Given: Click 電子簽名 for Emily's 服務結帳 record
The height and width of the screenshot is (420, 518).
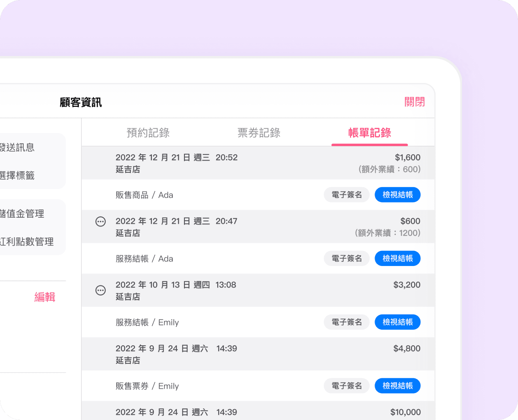Looking at the screenshot, I should [346, 322].
